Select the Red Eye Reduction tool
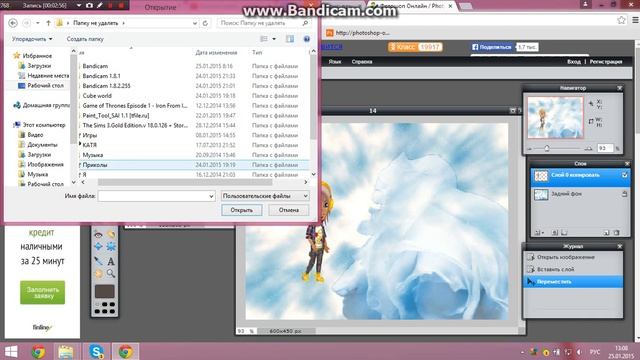 click(98, 234)
